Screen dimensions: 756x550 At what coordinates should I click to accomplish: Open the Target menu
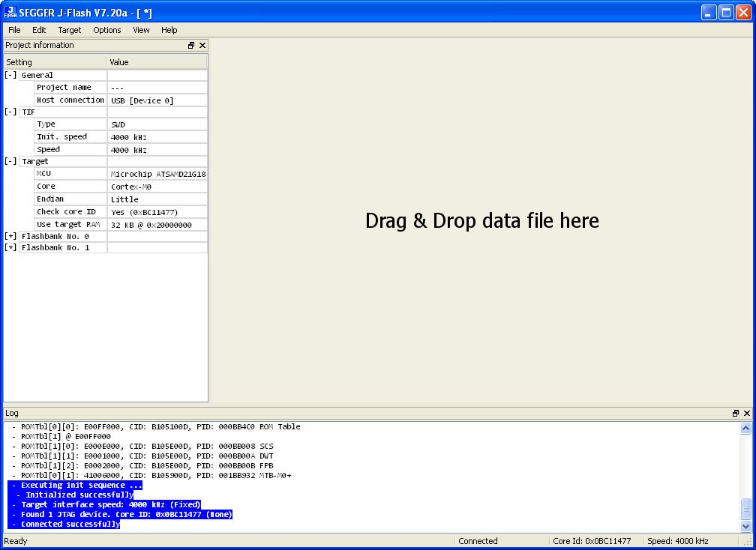[70, 30]
